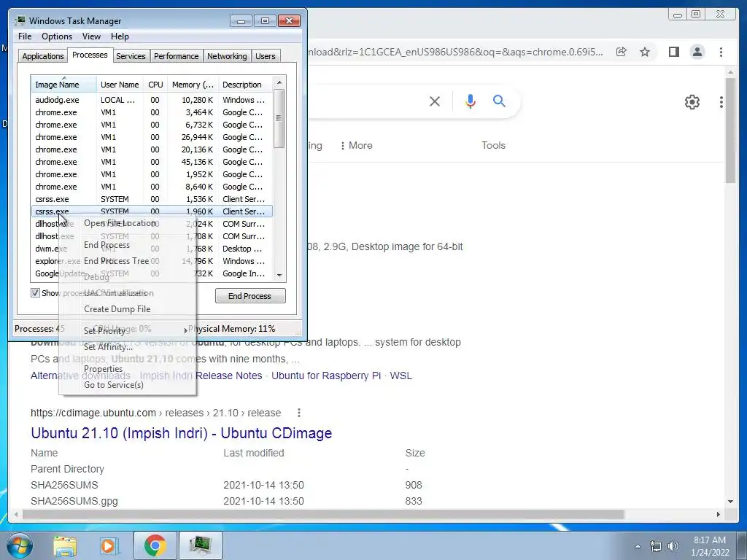
Task: Select csrss.exe row with 1,536 K memory
Action: click(152, 199)
